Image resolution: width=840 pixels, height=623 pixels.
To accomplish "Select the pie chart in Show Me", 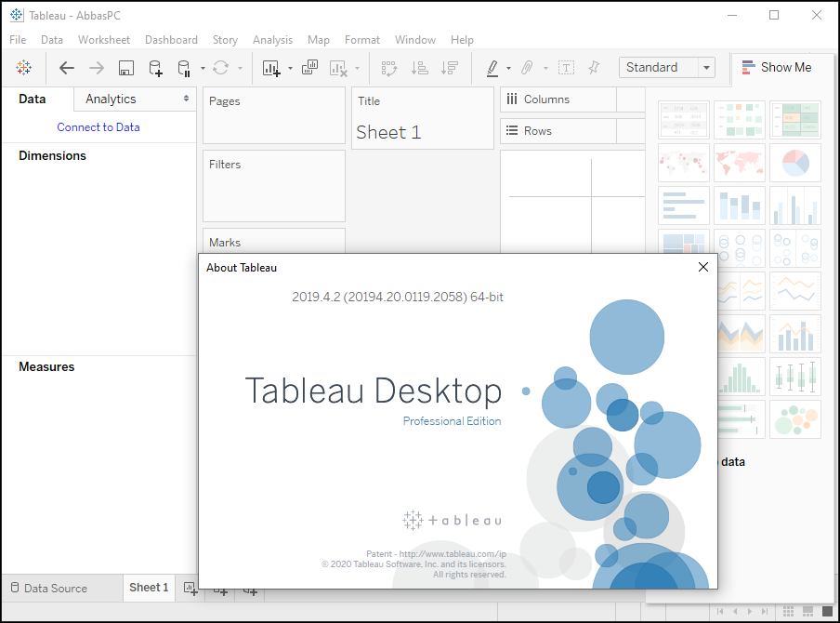I will click(795, 163).
